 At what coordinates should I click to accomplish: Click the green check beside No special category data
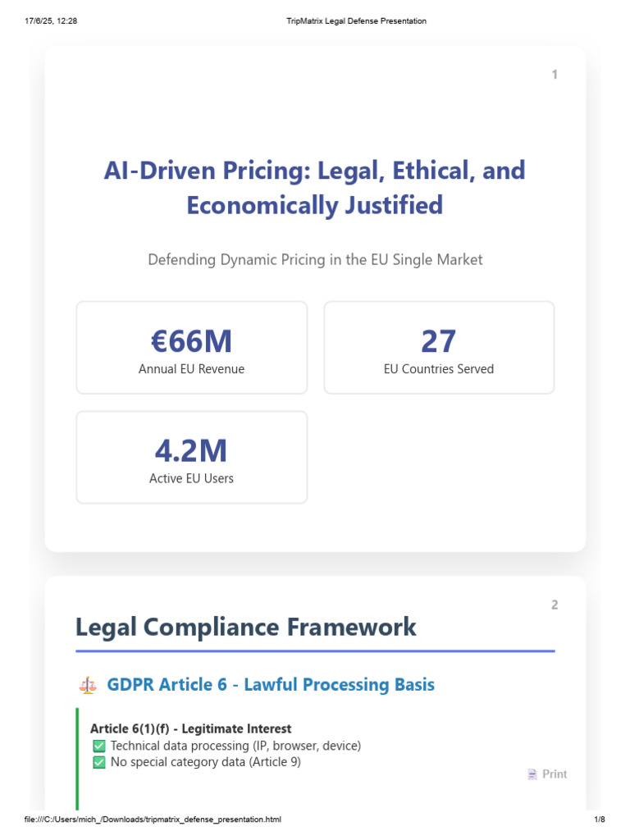click(x=99, y=762)
